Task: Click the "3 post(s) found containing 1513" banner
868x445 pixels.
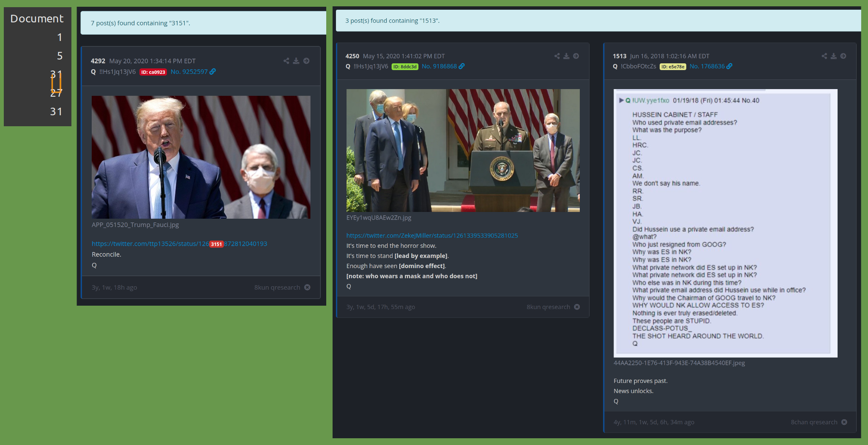Action: pos(598,21)
